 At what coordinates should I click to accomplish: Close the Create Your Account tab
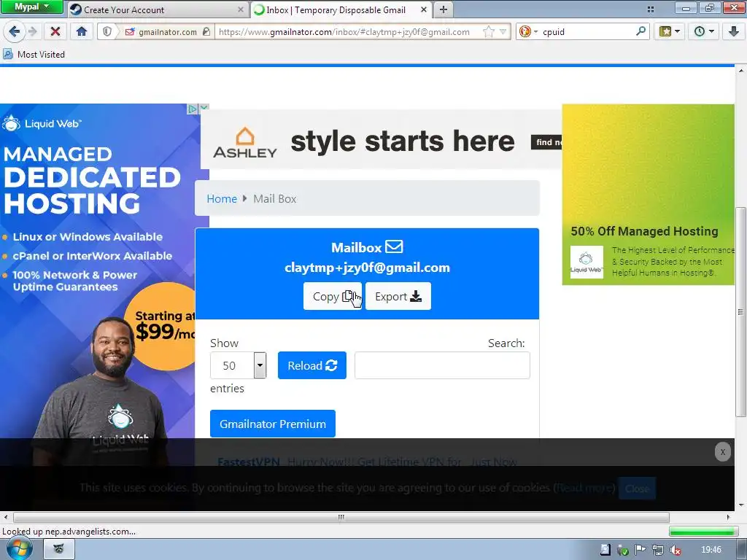(241, 9)
